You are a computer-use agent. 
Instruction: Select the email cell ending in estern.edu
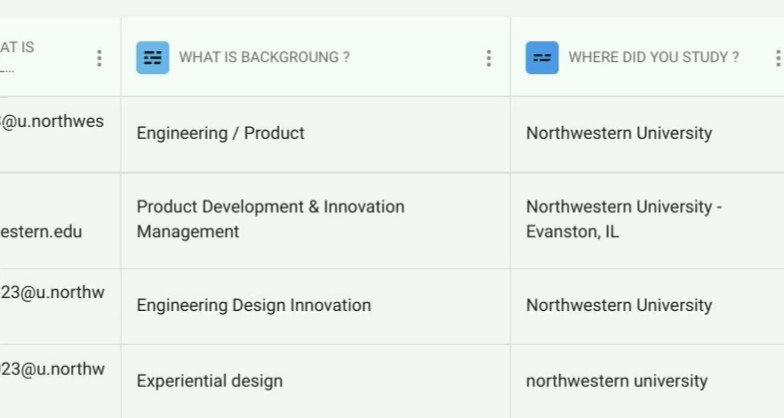click(x=60, y=220)
